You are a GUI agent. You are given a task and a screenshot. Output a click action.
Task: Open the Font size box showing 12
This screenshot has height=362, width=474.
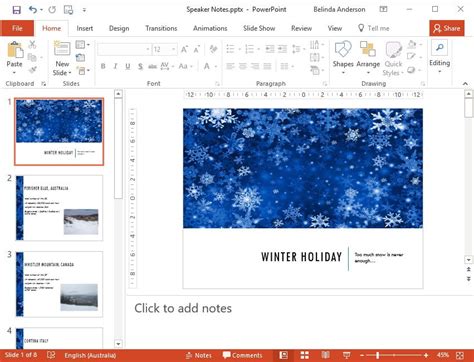click(164, 50)
